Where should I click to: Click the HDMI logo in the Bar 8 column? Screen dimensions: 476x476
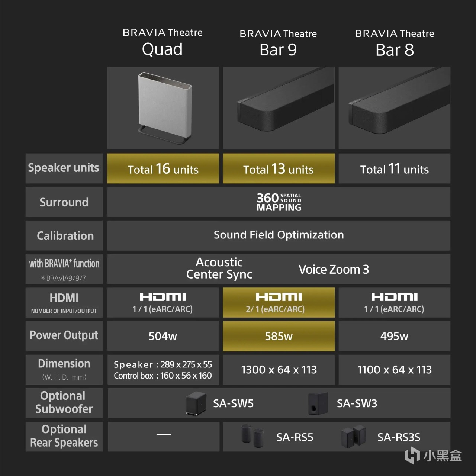395,297
